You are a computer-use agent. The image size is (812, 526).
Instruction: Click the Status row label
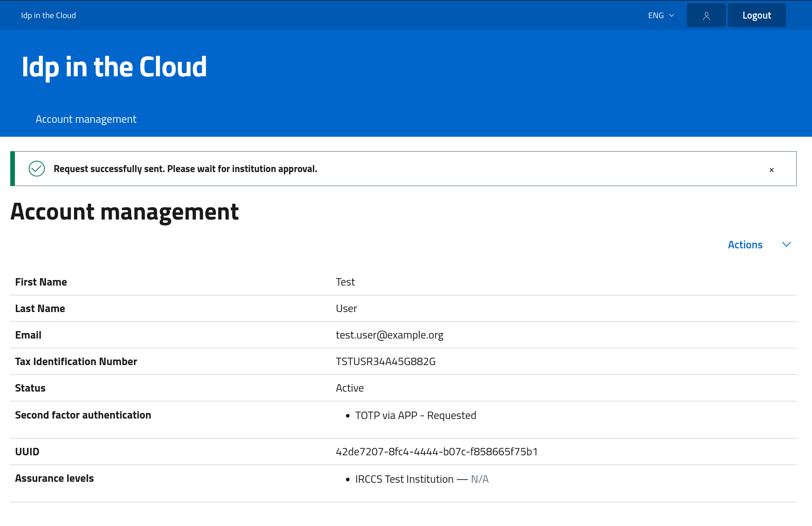pyautogui.click(x=30, y=388)
